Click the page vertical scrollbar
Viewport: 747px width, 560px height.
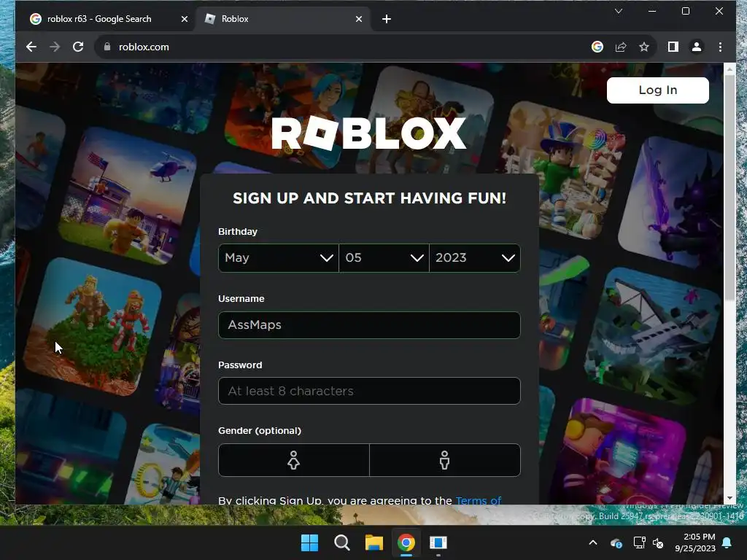pos(729,186)
